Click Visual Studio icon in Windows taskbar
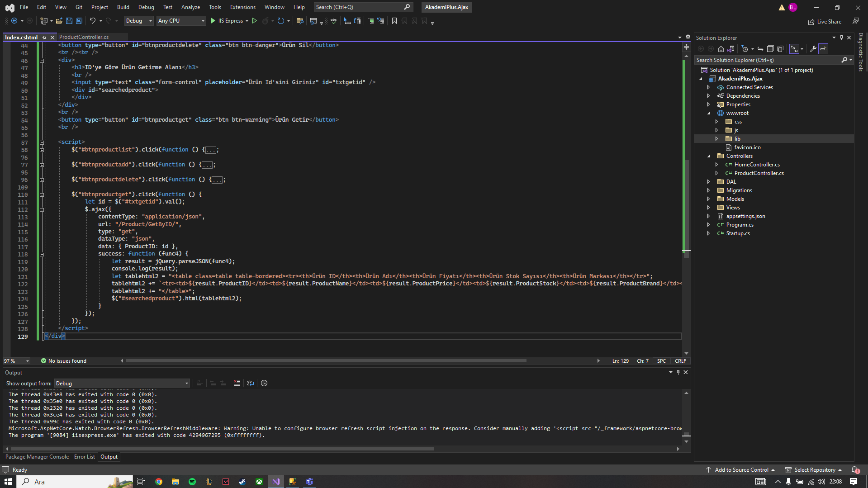Viewport: 868px width, 488px height. coord(276,482)
